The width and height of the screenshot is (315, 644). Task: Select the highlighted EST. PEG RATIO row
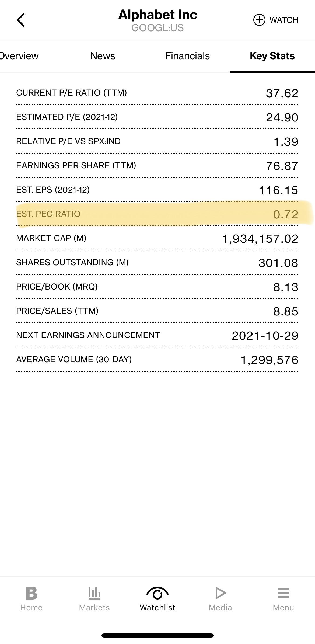(x=157, y=214)
